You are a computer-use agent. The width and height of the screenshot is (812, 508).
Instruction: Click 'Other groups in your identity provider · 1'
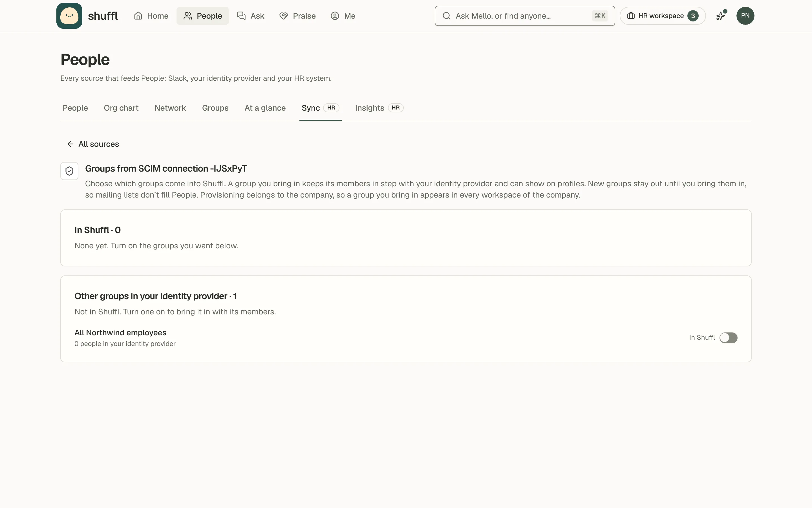coord(155,296)
